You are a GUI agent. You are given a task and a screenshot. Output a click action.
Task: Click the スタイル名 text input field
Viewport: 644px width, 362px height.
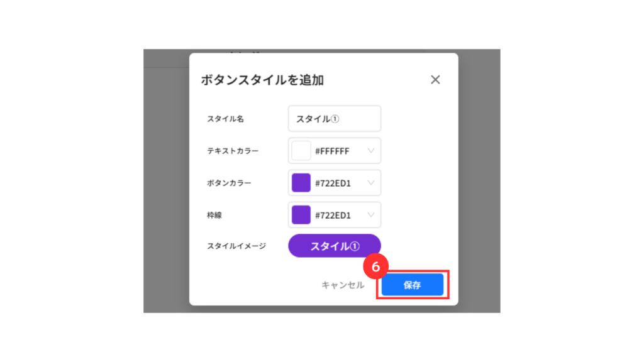tap(335, 119)
